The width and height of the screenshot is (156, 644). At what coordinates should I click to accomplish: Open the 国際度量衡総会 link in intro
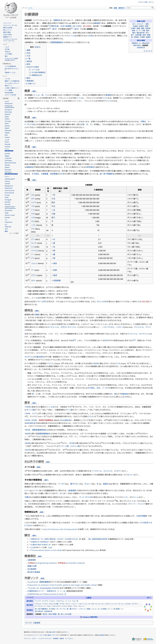coord(57,42)
